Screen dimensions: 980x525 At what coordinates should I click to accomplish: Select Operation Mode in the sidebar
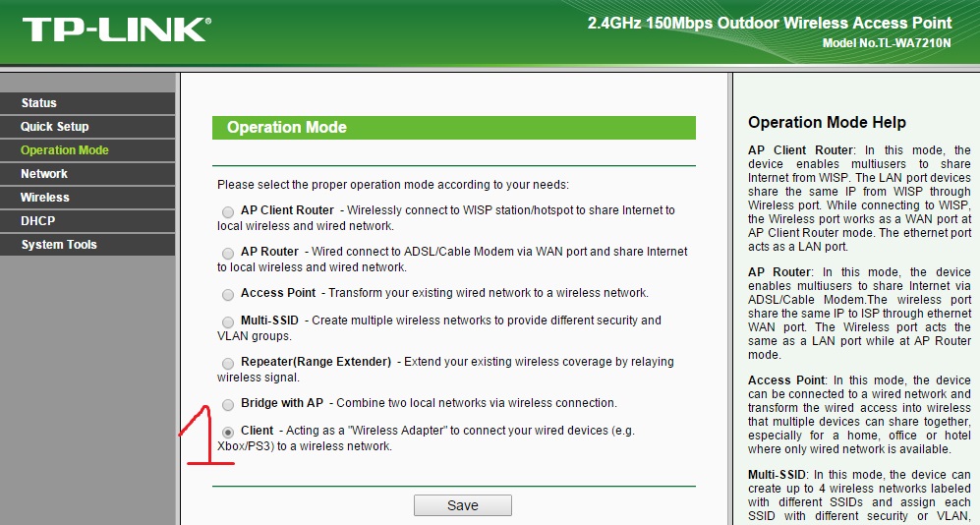(x=87, y=150)
